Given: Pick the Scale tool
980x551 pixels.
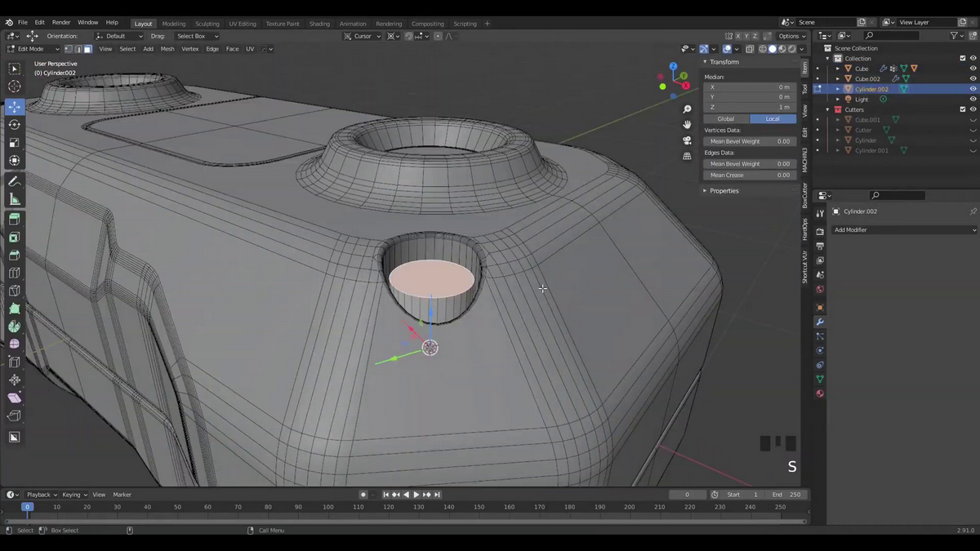Looking at the screenshot, I should tap(14, 142).
